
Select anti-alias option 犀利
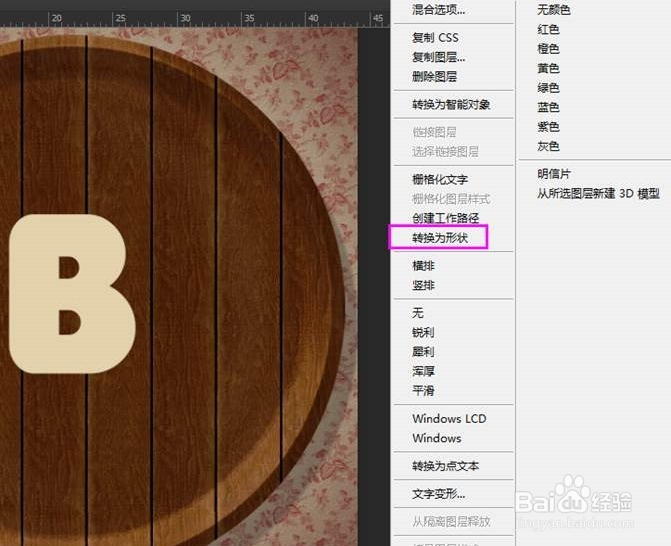point(423,352)
